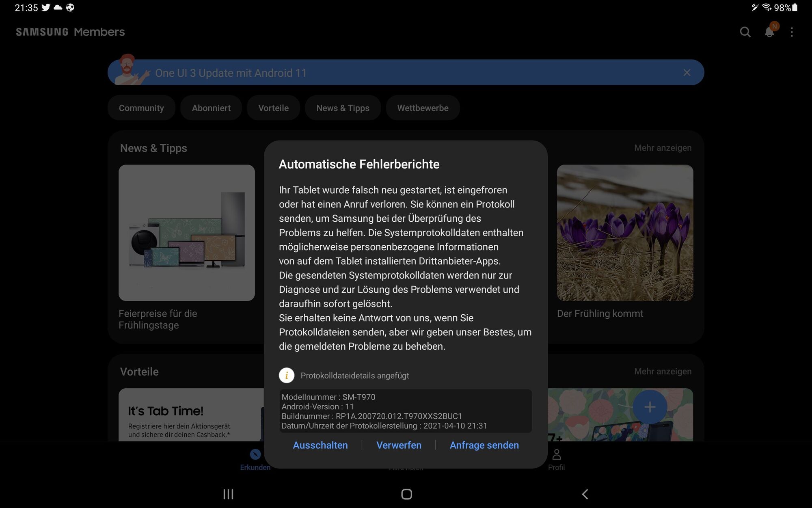Click the Automatische Fehlerberichte dialog title
The image size is (812, 508).
click(x=359, y=164)
